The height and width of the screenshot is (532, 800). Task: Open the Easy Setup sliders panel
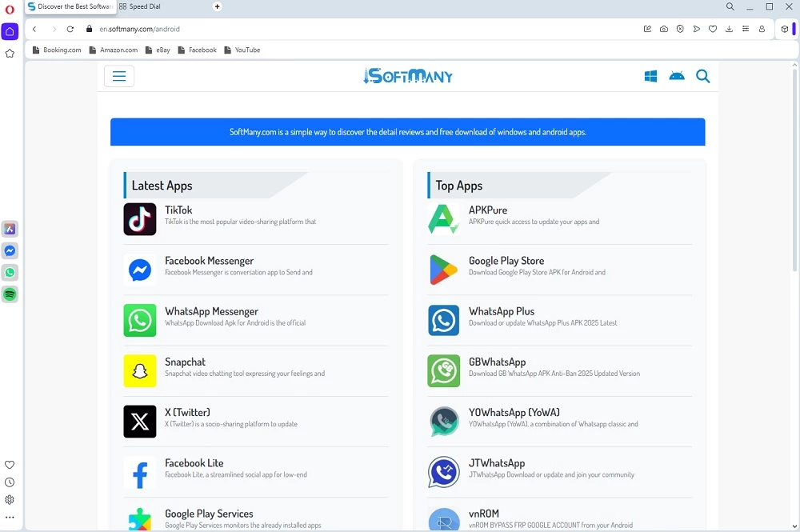746,29
